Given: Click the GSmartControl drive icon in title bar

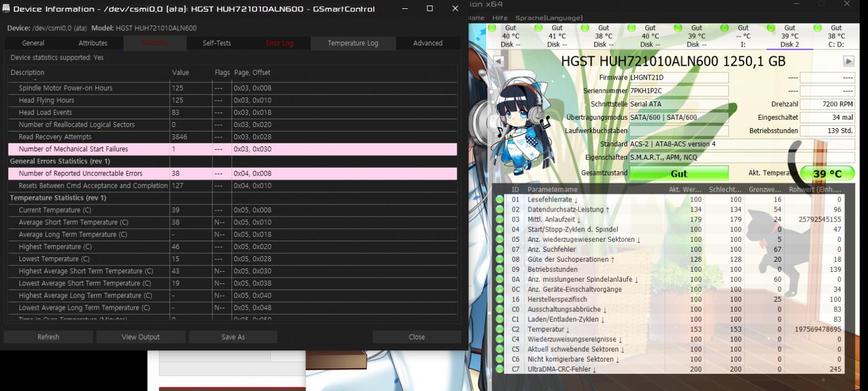Looking at the screenshot, I should coord(7,9).
